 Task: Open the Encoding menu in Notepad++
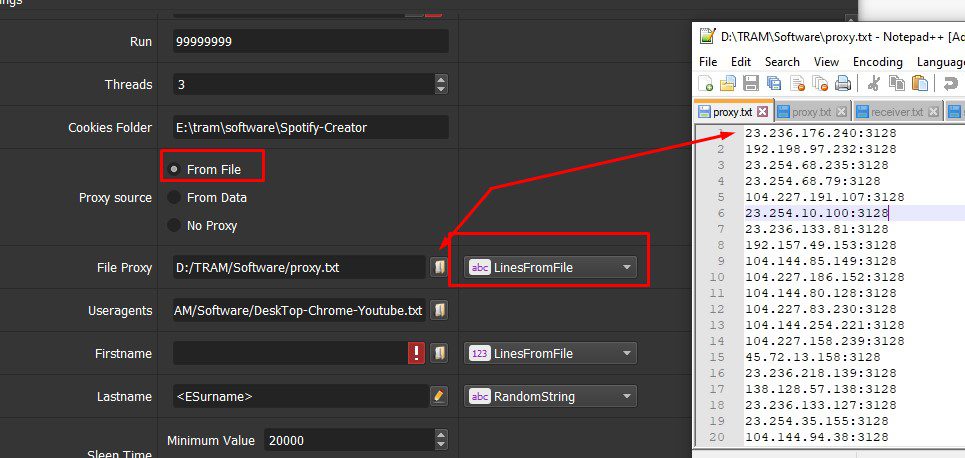878,62
